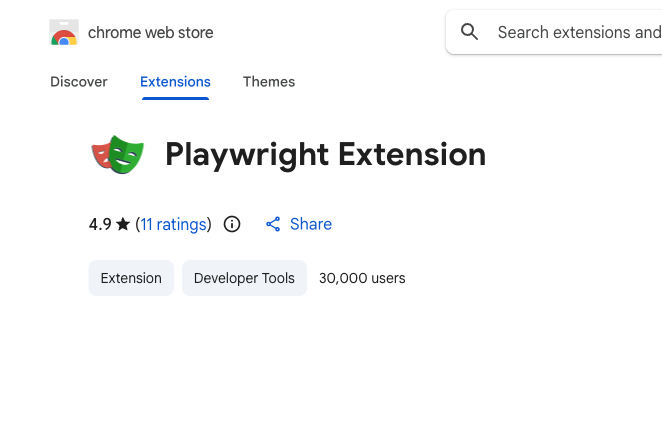662x427 pixels.
Task: Click the share arrow icon
Action: point(273,224)
